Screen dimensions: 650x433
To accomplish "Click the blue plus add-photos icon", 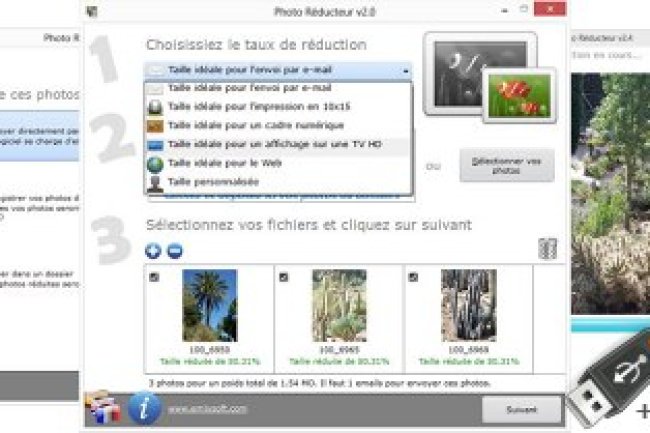I will (x=153, y=251).
